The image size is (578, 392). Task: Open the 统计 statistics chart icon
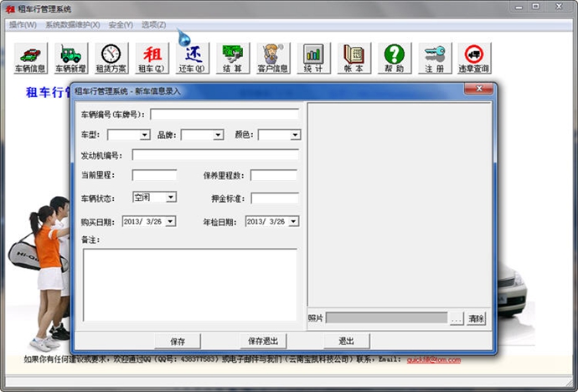pyautogui.click(x=313, y=58)
